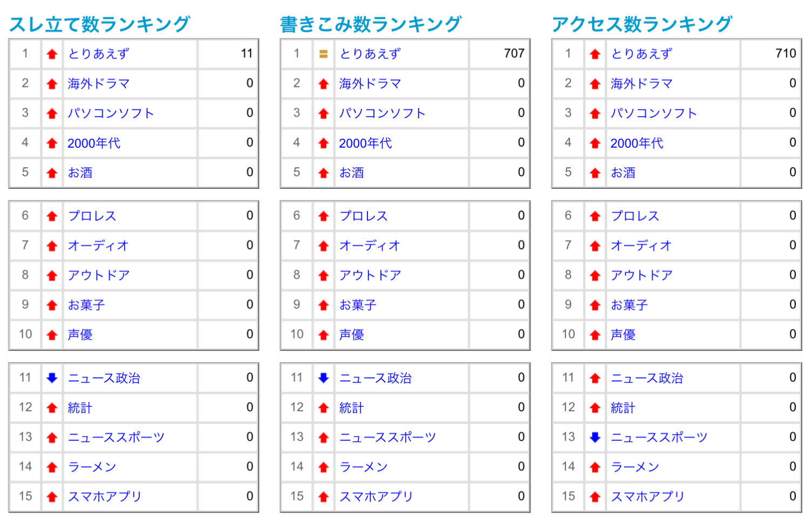This screenshot has width=812, height=517.
Task: Open お酒 link in スレ立て数ランキング
Action: [80, 173]
